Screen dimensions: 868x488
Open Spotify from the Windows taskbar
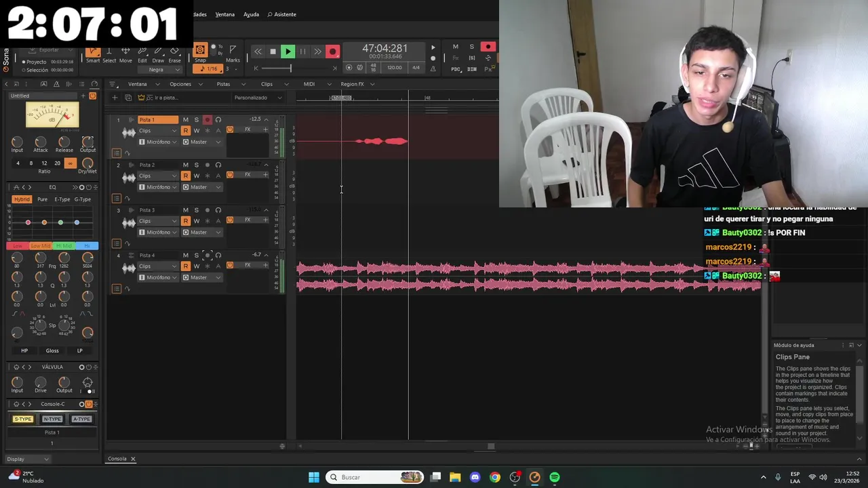tap(555, 477)
